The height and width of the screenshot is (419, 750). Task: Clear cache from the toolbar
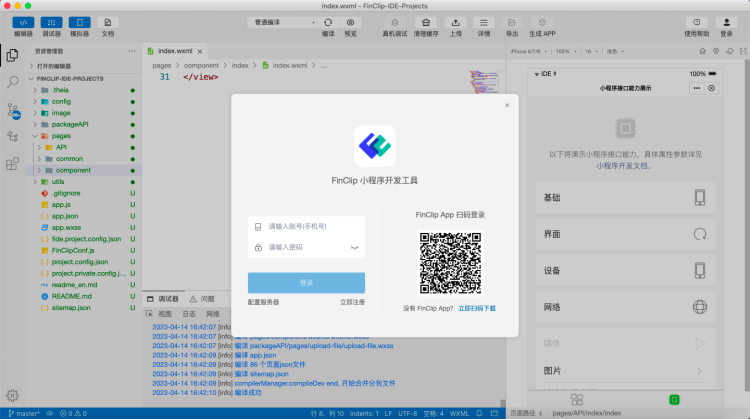[x=426, y=22]
